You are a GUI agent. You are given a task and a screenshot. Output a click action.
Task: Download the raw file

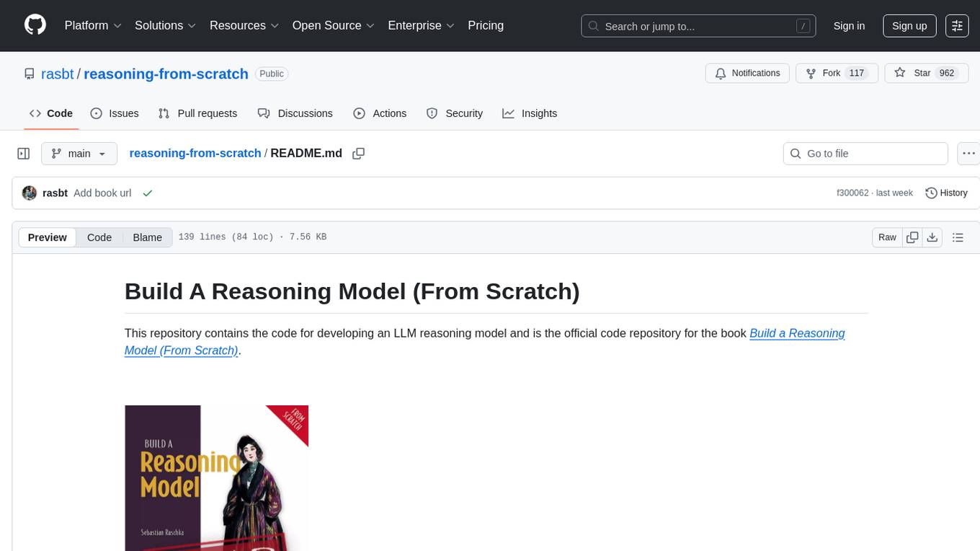click(932, 237)
